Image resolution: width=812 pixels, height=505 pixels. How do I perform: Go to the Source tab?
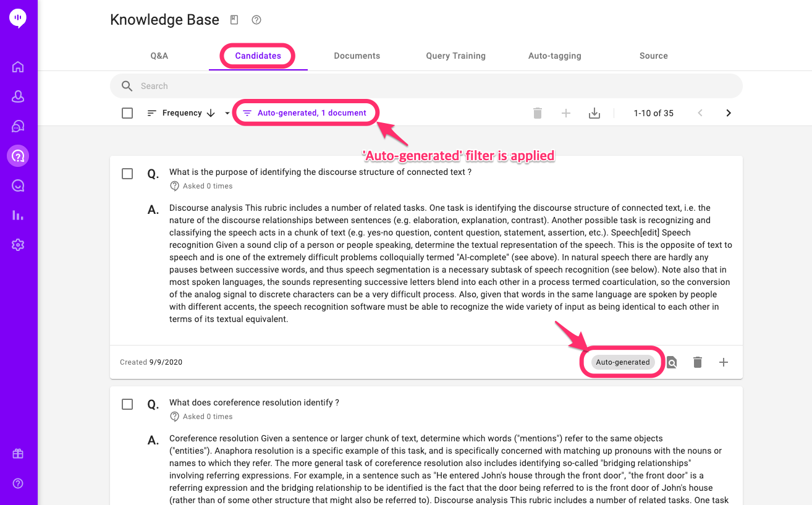click(x=654, y=56)
